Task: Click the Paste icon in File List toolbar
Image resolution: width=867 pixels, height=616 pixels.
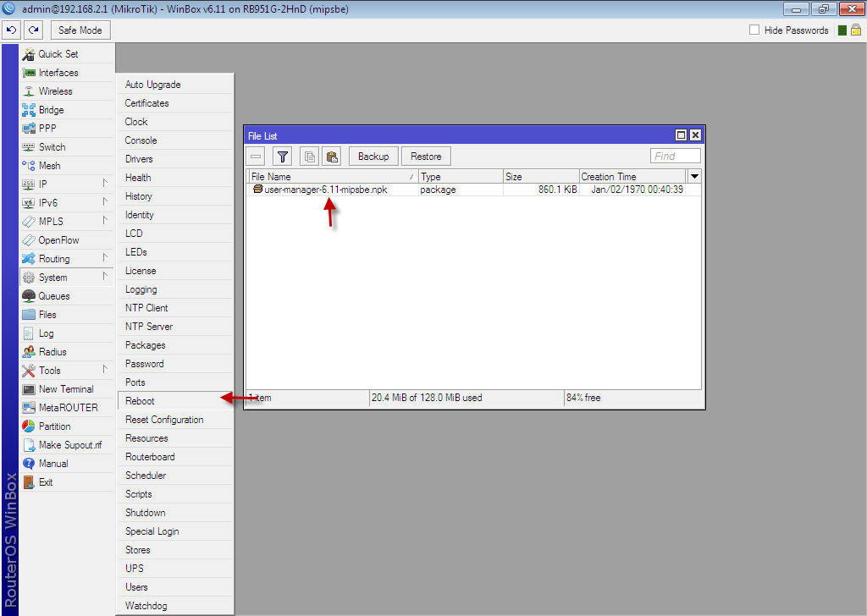Action: [x=332, y=157]
